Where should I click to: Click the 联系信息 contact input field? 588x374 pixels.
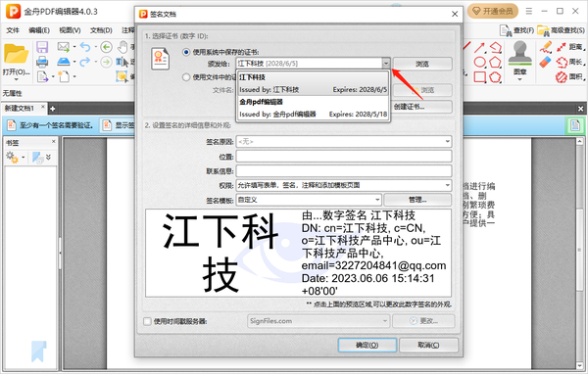point(344,171)
